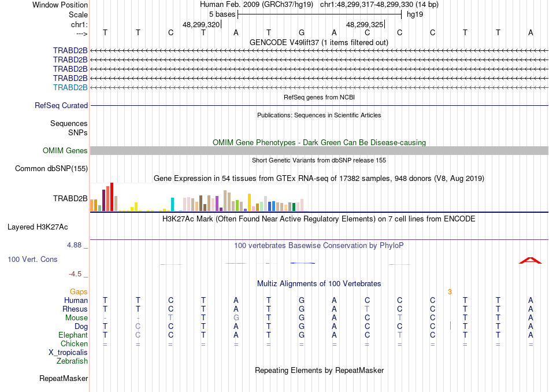This screenshot has height=392, width=549.
Task: Click the Sequences track label
Action: [x=69, y=123]
